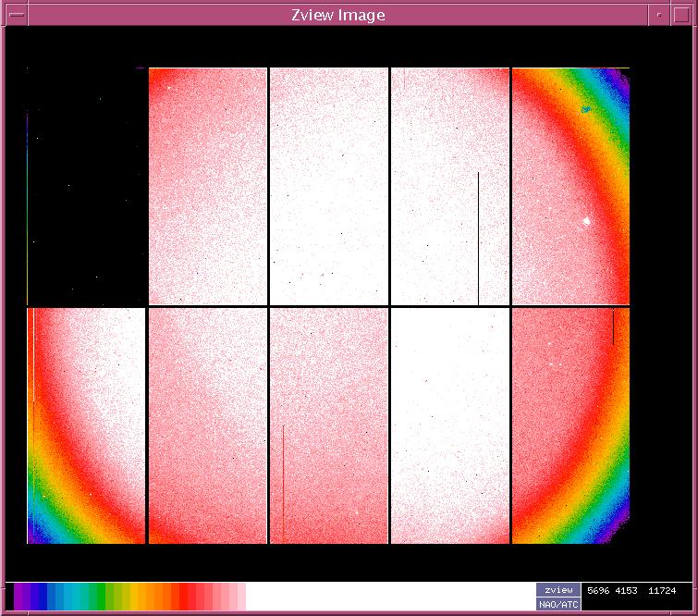Screen dimensions: 698x616
Task: Click the white chip in bottom row
Action: pos(449,425)
